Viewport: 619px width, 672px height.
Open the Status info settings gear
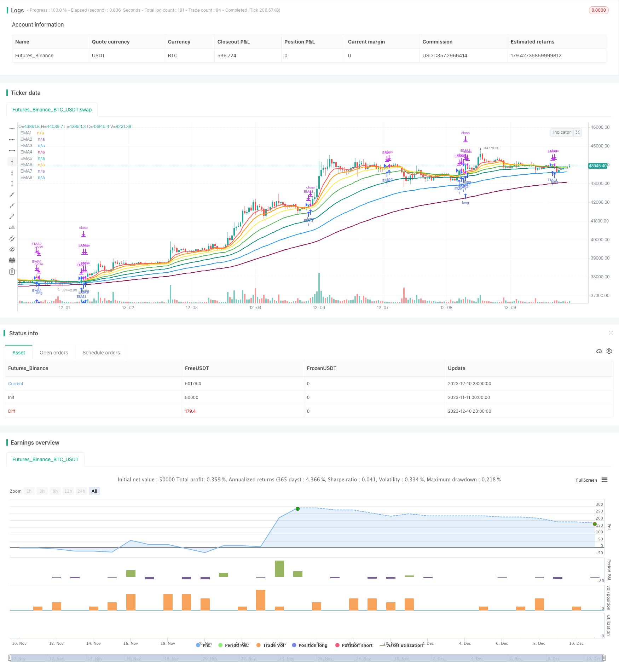[609, 351]
